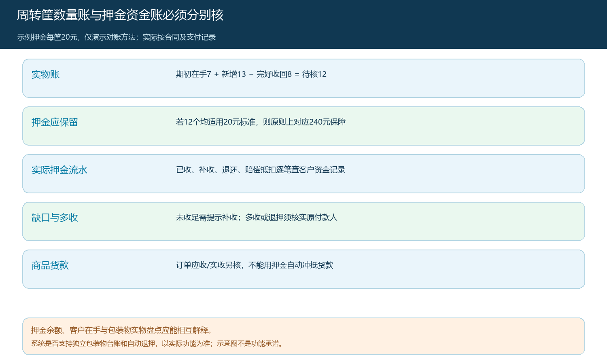This screenshot has height=364, width=607.
Task: Select the text 订单应收/实收另核，不能用押金自动冲抵货款
Action: point(255,265)
